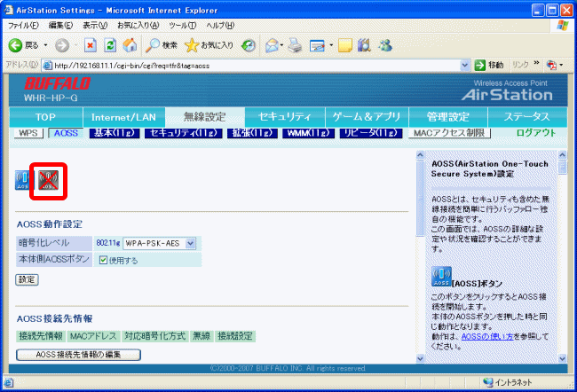Click the Forward arrow icon
Viewport: 577px width, 392px height.
[x=62, y=45]
